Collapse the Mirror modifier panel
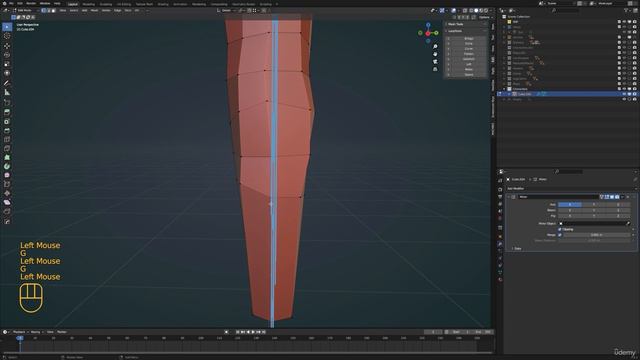 tap(509, 197)
